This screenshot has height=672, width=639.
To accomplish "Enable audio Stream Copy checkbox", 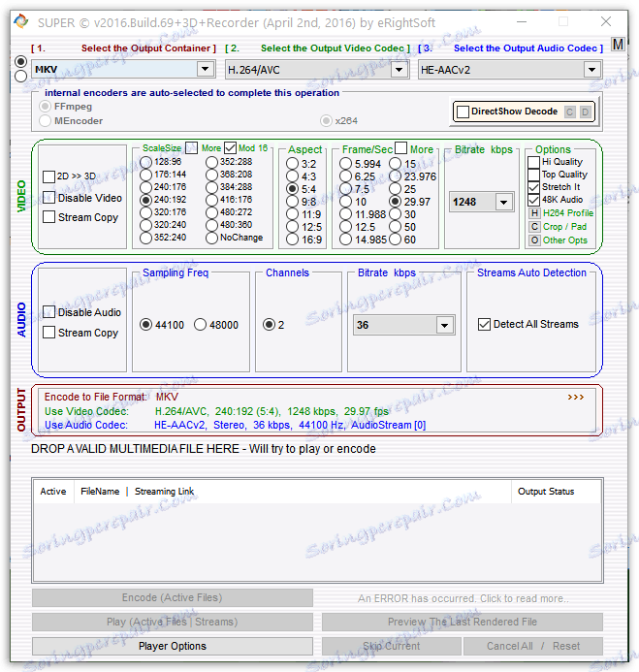I will pyautogui.click(x=48, y=333).
